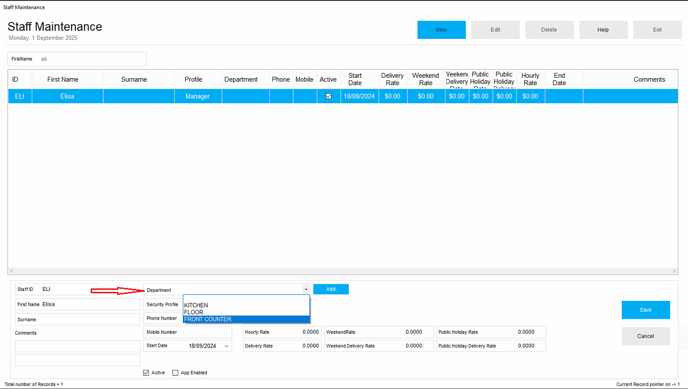Screen dimensions: 688x389
Task: Click the Staff ID field
Action: (56, 289)
